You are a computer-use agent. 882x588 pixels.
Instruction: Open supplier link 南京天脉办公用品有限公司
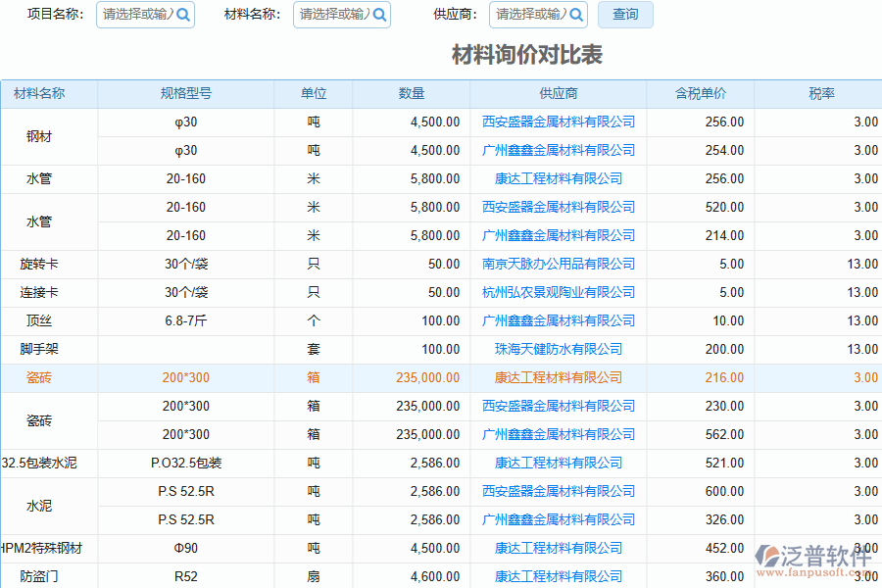[560, 264]
